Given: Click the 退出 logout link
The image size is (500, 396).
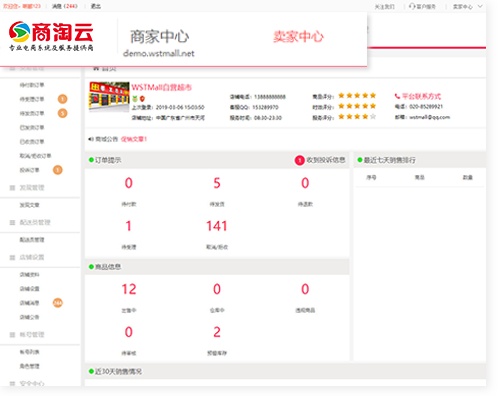Looking at the screenshot, I should [96, 6].
